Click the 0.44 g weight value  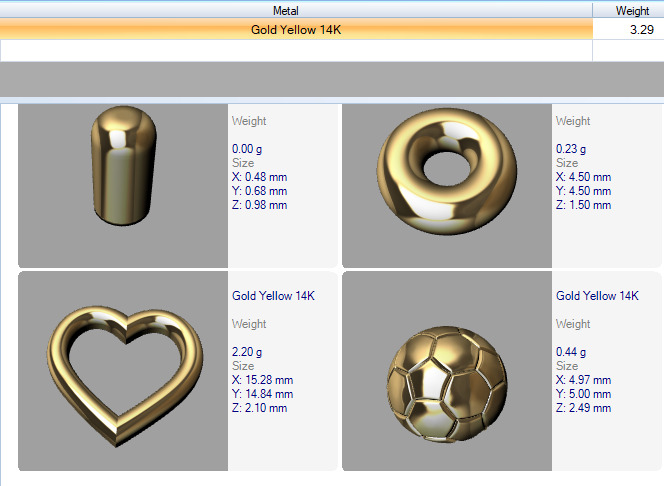(571, 352)
